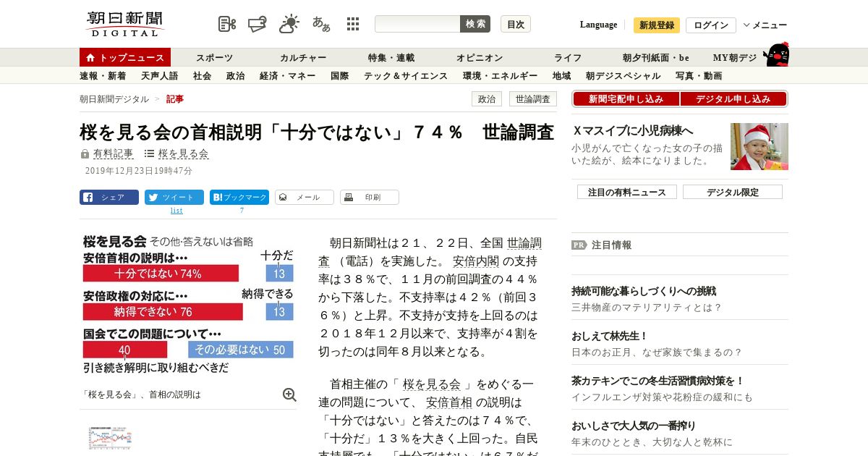Open the small line graph thumbnail
The image size is (868, 456).
pos(110,438)
